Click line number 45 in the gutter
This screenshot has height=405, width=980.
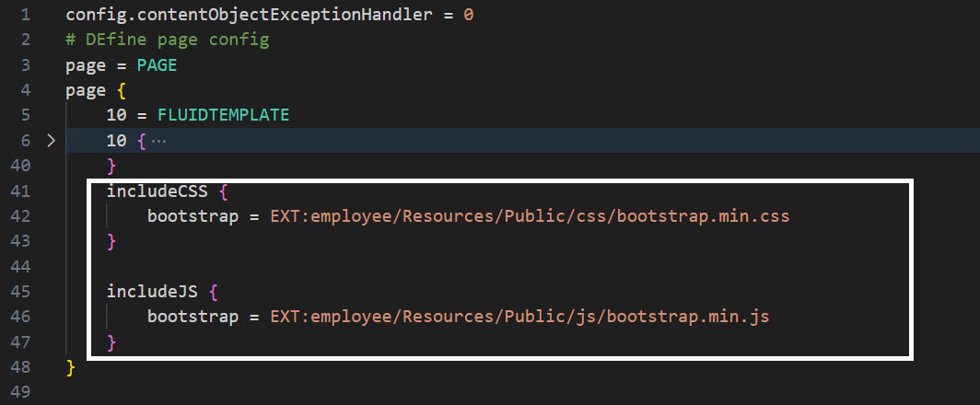[x=21, y=292]
